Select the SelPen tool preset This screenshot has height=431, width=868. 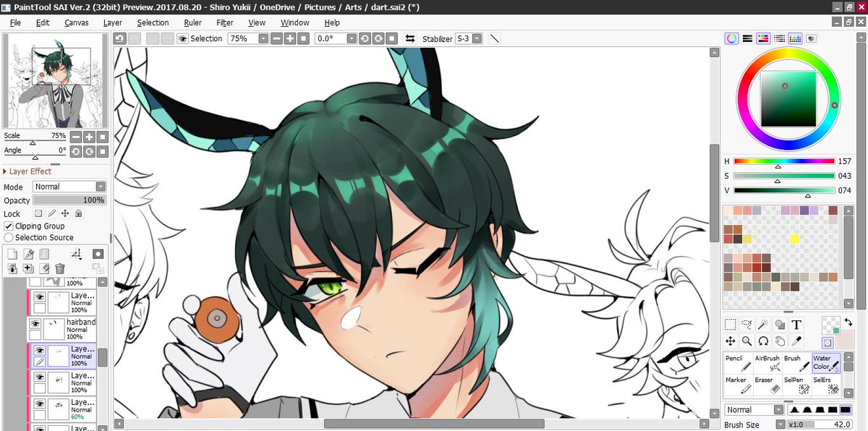796,385
